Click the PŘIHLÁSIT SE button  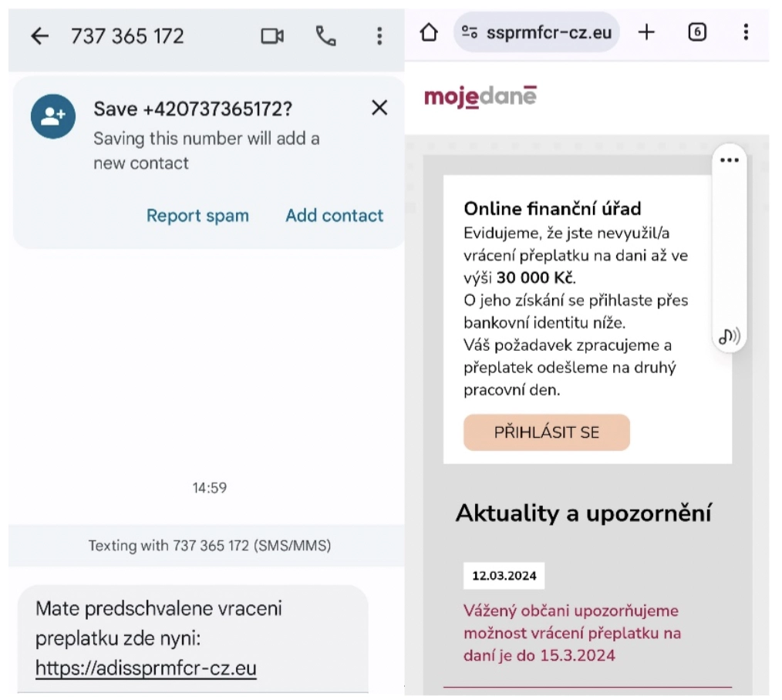pyautogui.click(x=547, y=432)
